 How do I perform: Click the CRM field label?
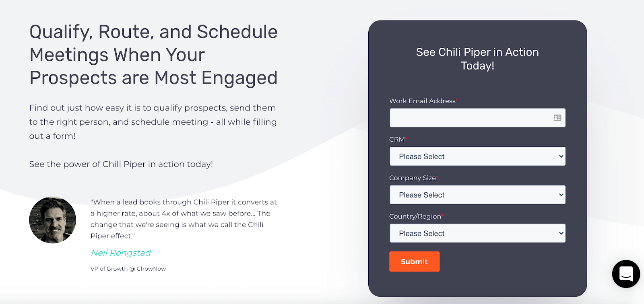pos(397,140)
